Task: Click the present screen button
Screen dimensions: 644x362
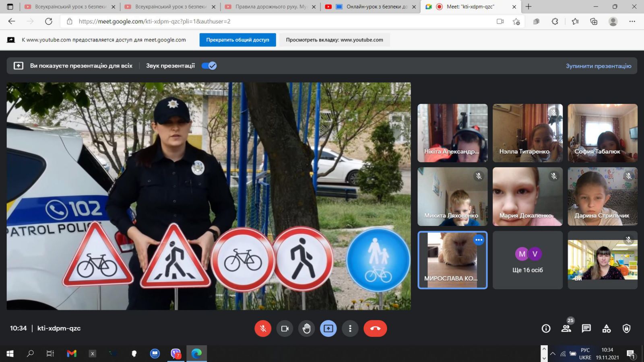Action: pos(328,329)
